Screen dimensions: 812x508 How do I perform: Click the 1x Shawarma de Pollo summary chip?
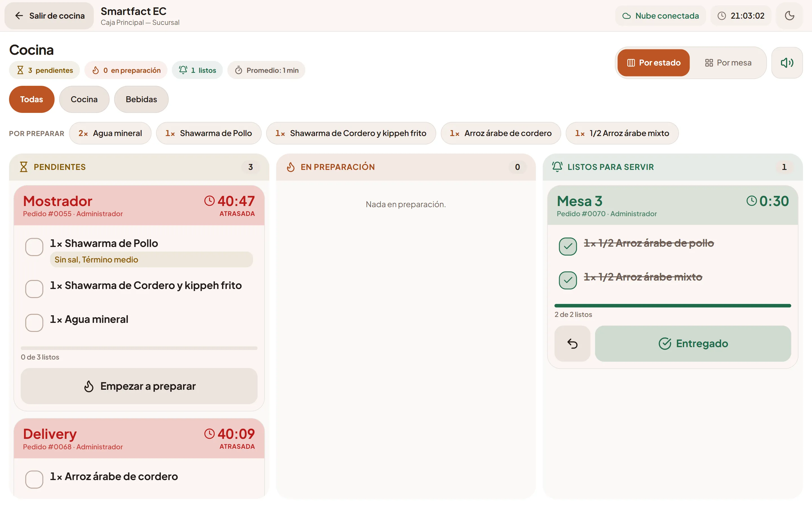(208, 133)
